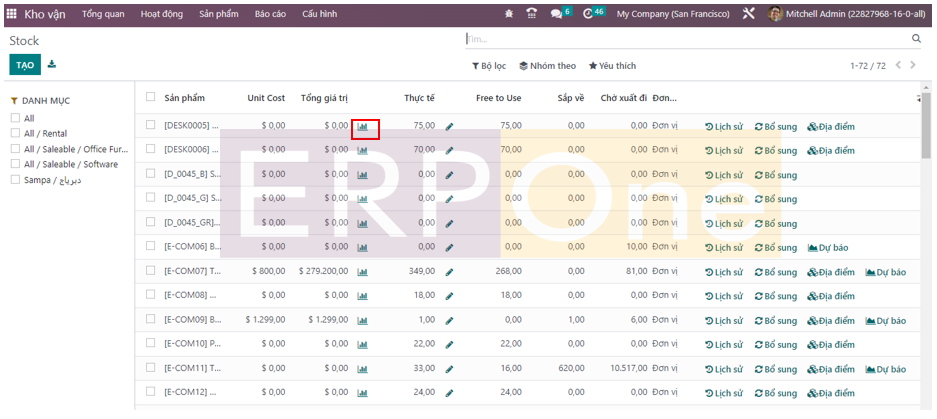Check the 'All / Rental' category checkbox
The height and width of the screenshot is (419, 937).
point(15,133)
